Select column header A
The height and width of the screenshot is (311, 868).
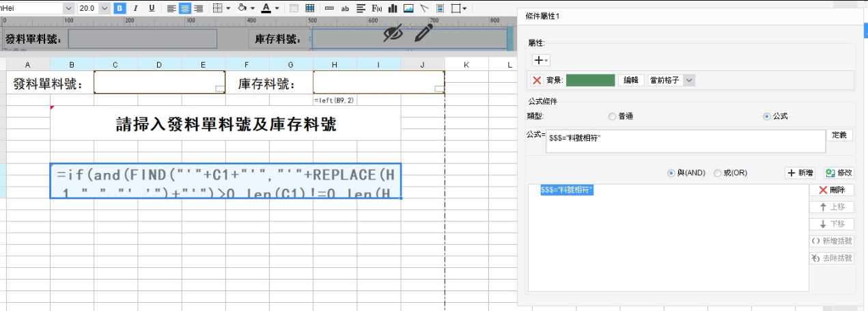click(x=28, y=64)
